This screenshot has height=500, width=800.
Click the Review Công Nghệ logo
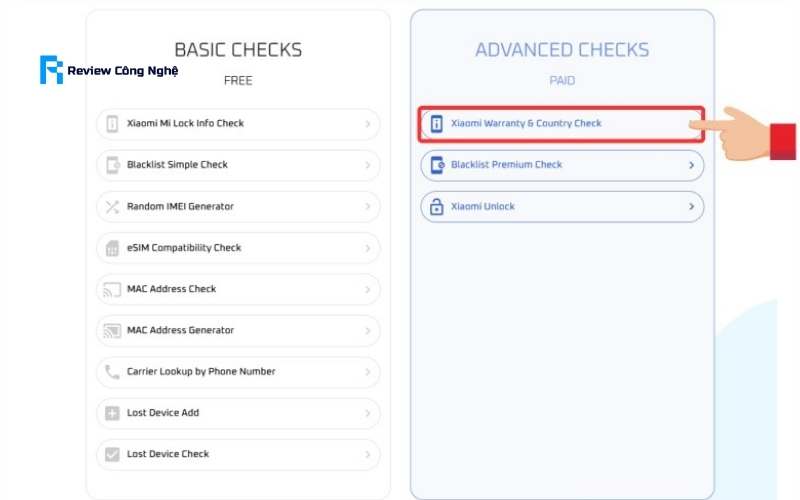click(109, 70)
